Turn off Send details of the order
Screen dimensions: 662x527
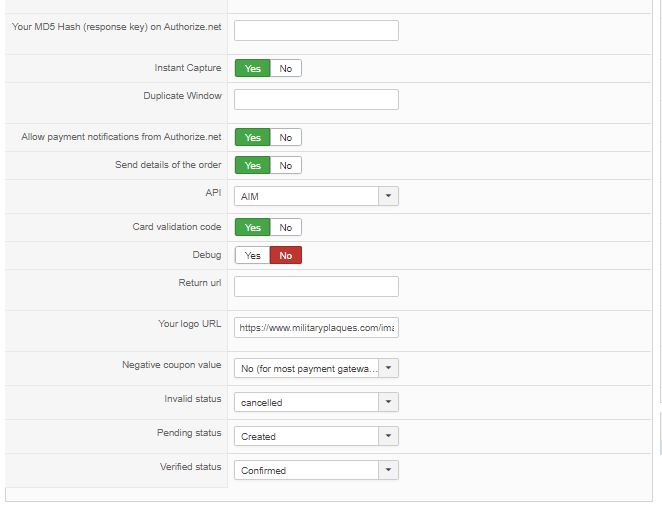[x=286, y=165]
